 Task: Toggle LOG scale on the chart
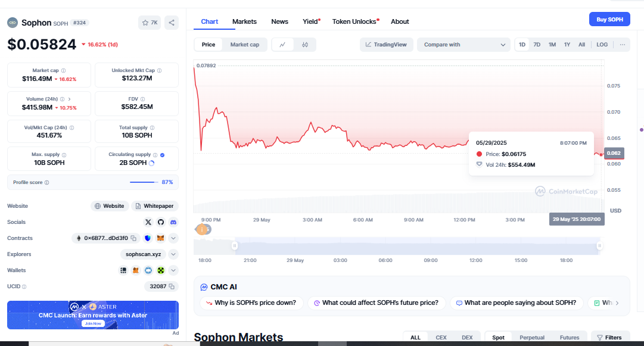[x=602, y=44]
